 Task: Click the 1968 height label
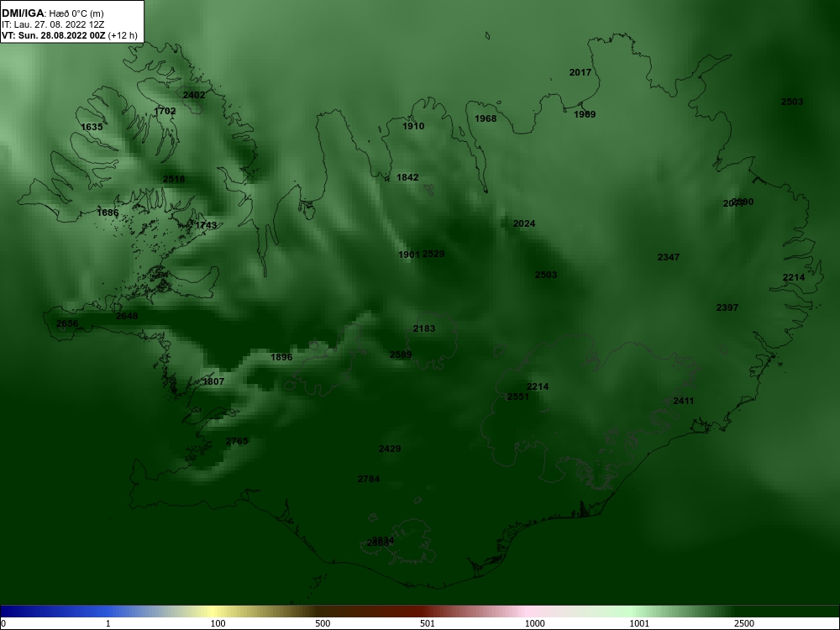486,119
